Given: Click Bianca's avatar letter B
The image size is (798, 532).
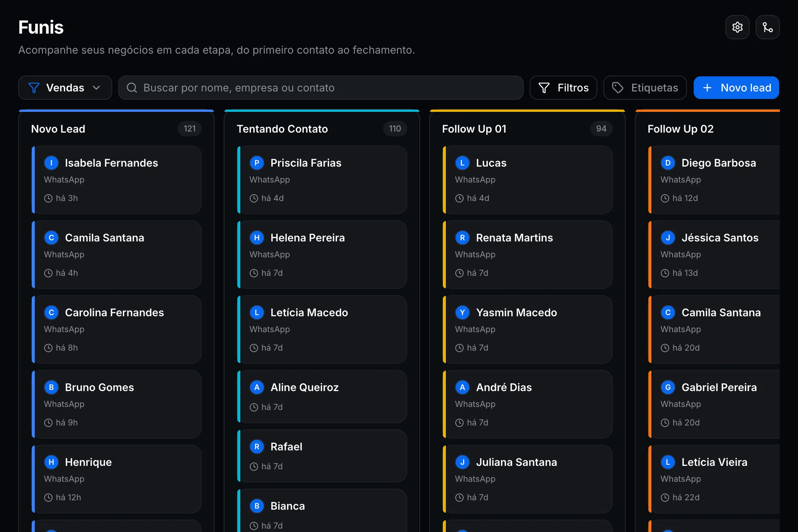Looking at the screenshot, I should point(257,506).
